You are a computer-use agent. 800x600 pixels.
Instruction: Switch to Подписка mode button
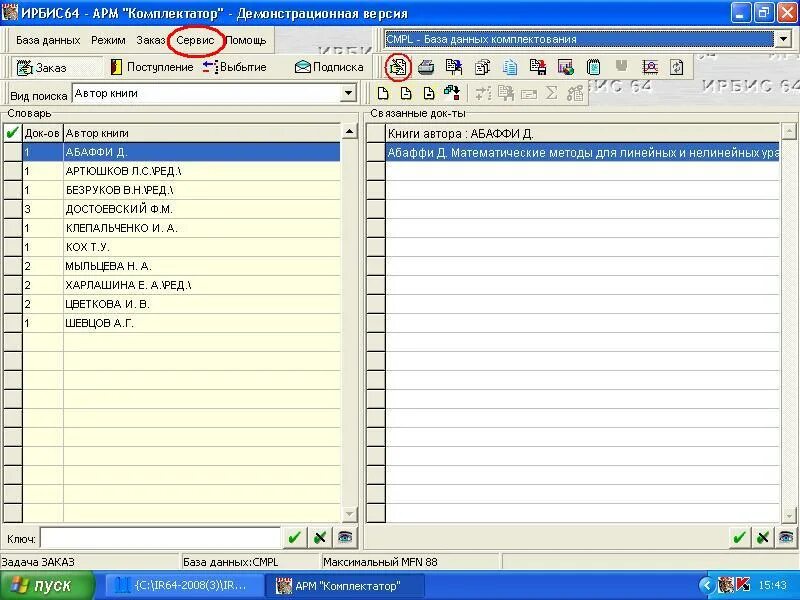(329, 67)
